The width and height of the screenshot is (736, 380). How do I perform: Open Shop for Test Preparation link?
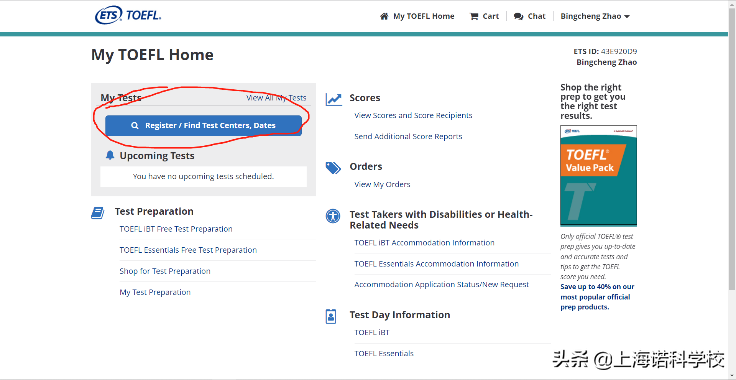(165, 271)
